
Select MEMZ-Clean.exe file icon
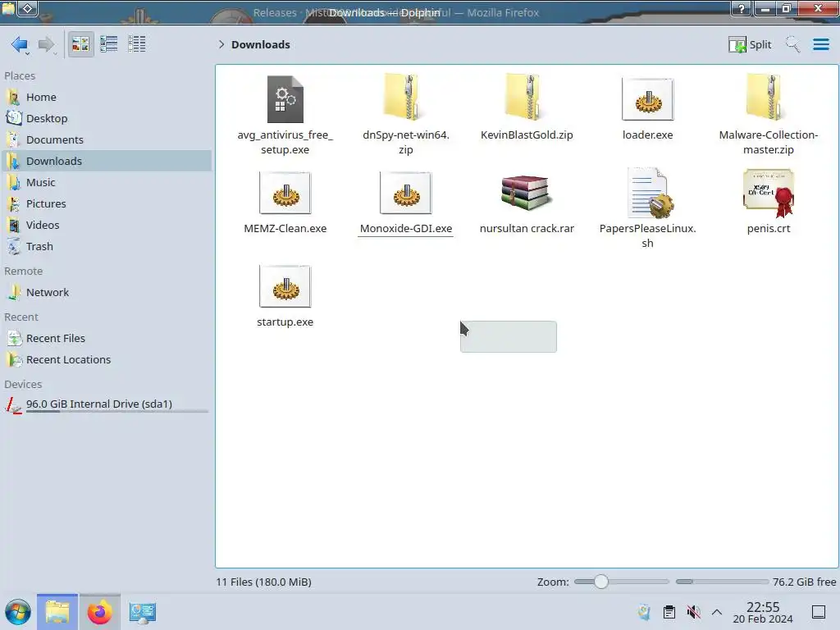coord(285,193)
